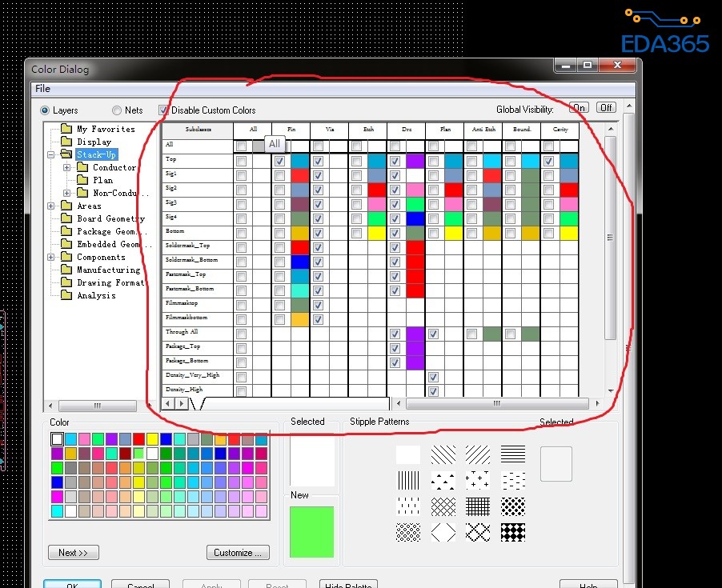Choose the diagonal crosshatch stipple pattern

(x=443, y=506)
